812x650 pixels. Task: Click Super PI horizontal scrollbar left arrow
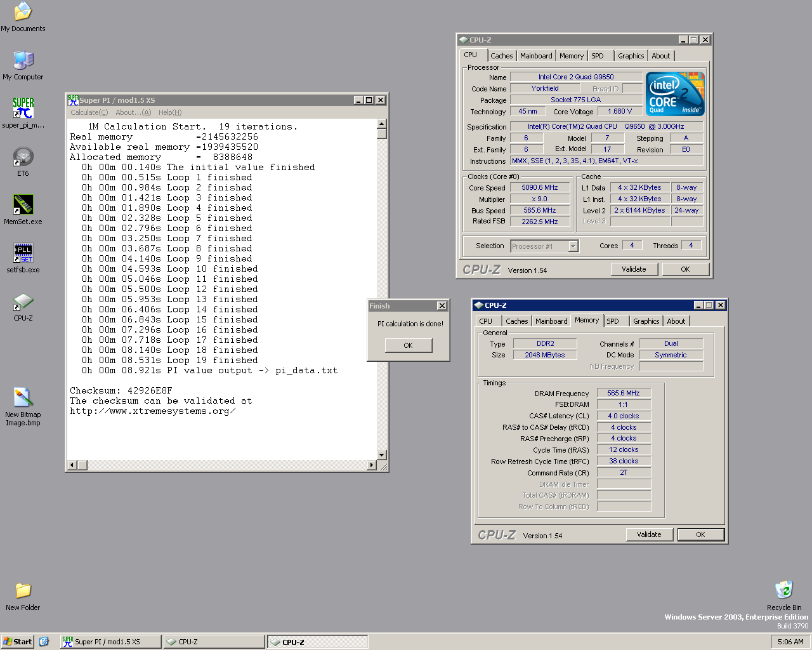(x=72, y=465)
